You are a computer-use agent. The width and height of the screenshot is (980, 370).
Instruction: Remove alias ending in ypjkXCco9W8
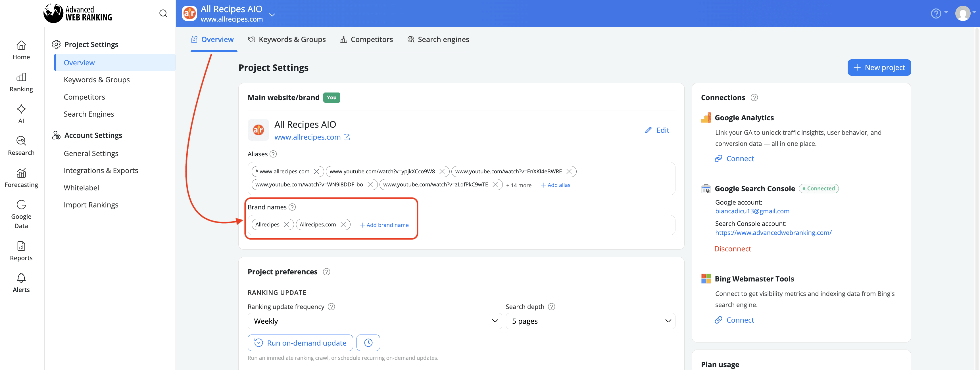click(442, 172)
